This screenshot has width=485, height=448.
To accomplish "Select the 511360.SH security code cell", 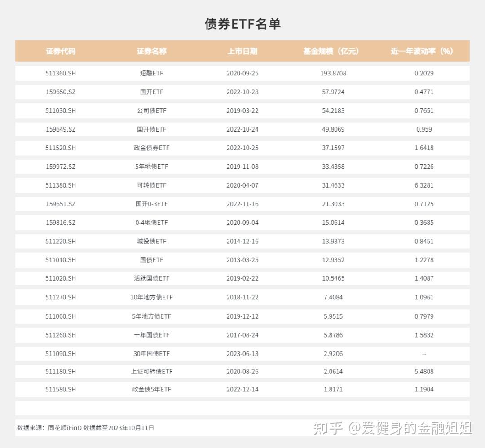I will (x=61, y=73).
